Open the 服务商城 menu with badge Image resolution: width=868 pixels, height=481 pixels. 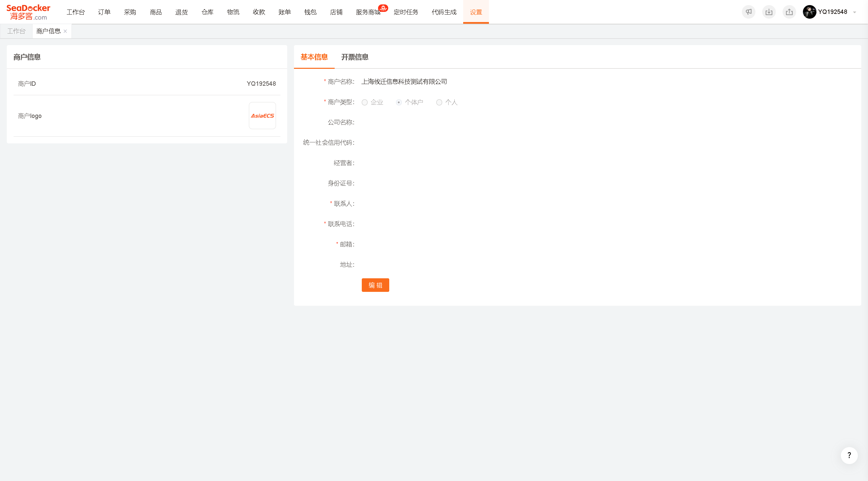tap(369, 12)
